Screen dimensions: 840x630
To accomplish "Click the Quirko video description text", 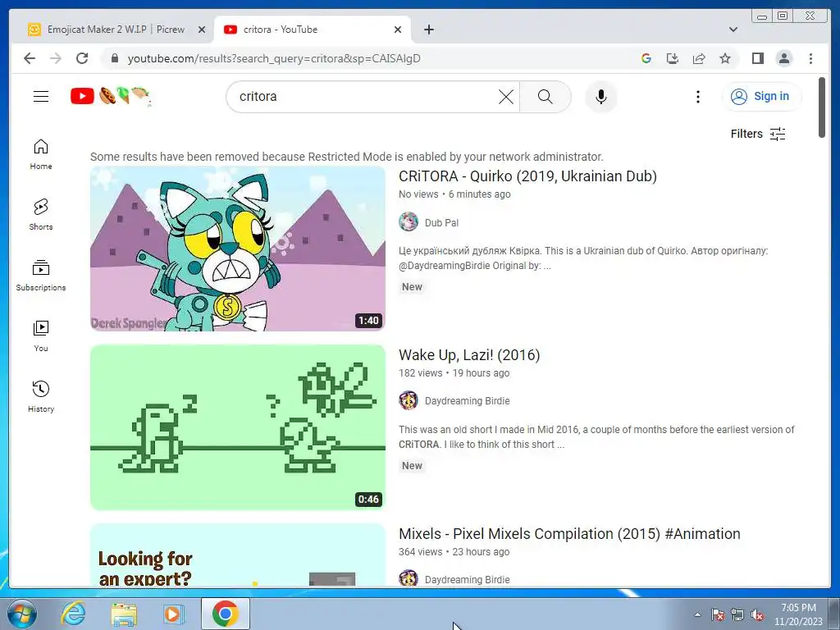I will [x=583, y=258].
